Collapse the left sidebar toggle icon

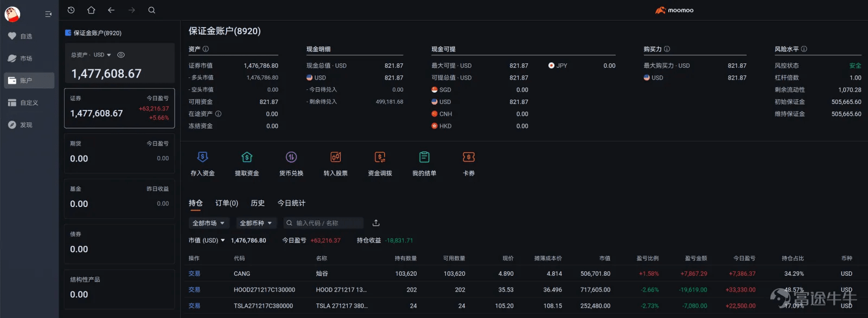pos(48,14)
